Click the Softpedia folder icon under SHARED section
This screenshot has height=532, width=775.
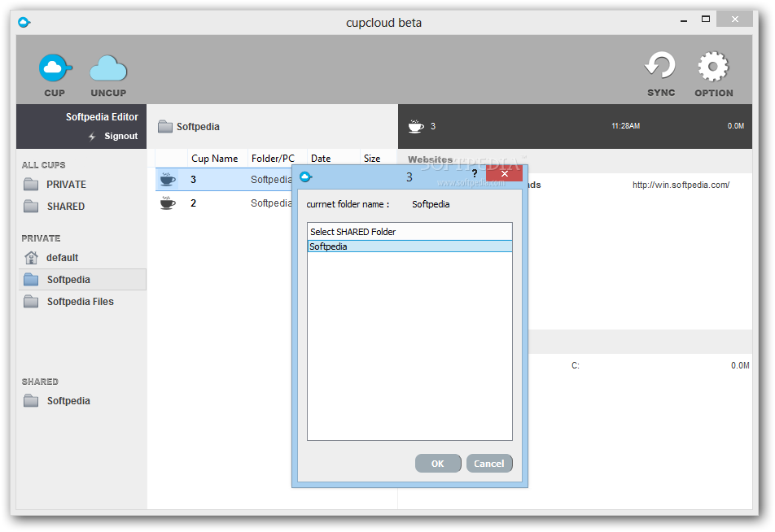(x=31, y=400)
